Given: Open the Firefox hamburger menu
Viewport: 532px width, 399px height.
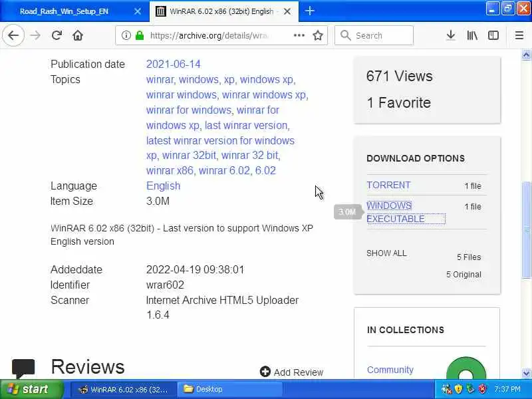Looking at the screenshot, I should click(x=519, y=35).
